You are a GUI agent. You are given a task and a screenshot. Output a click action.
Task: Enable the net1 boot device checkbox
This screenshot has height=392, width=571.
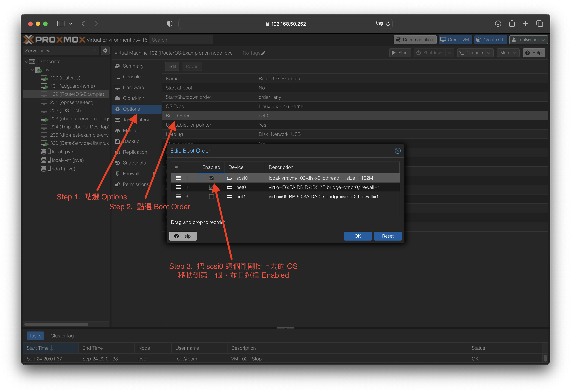(211, 197)
